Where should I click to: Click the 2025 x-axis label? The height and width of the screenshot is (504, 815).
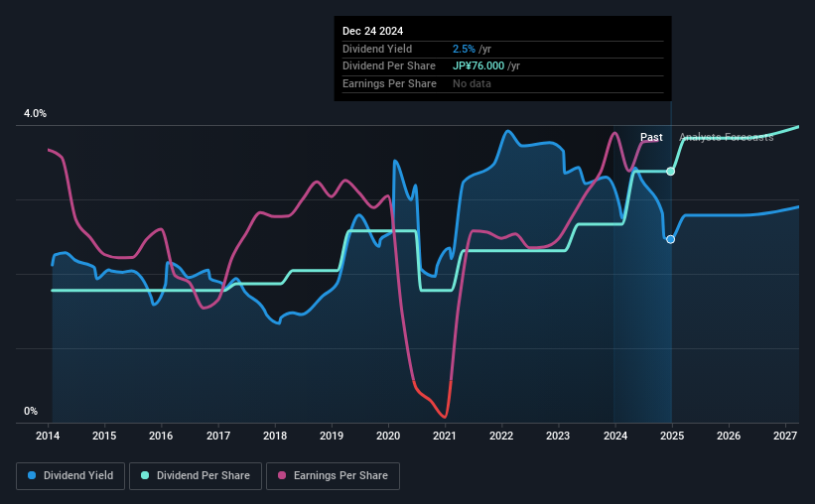(671, 436)
